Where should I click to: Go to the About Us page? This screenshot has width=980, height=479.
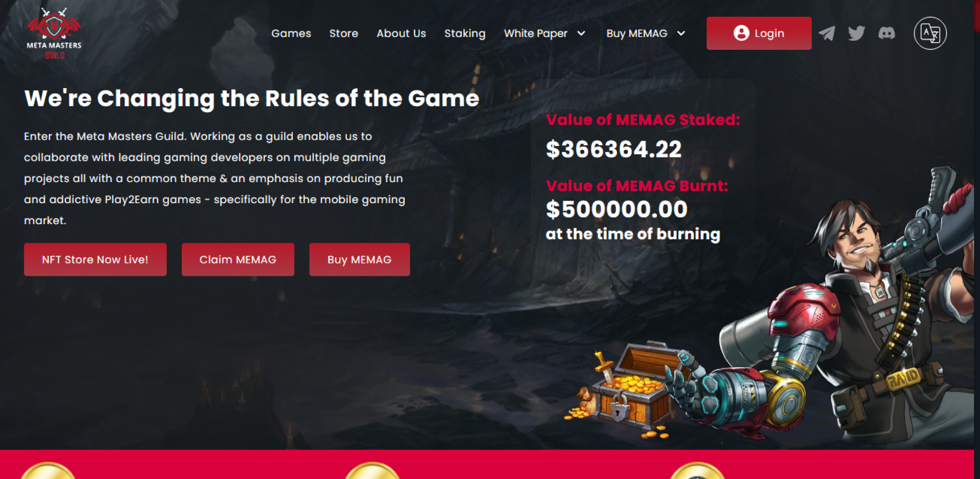[x=401, y=33]
